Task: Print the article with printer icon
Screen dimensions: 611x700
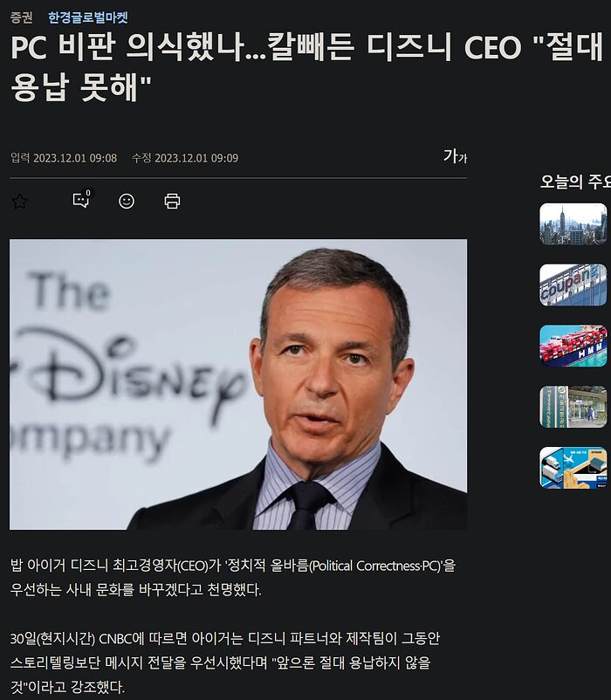Action: 172,202
